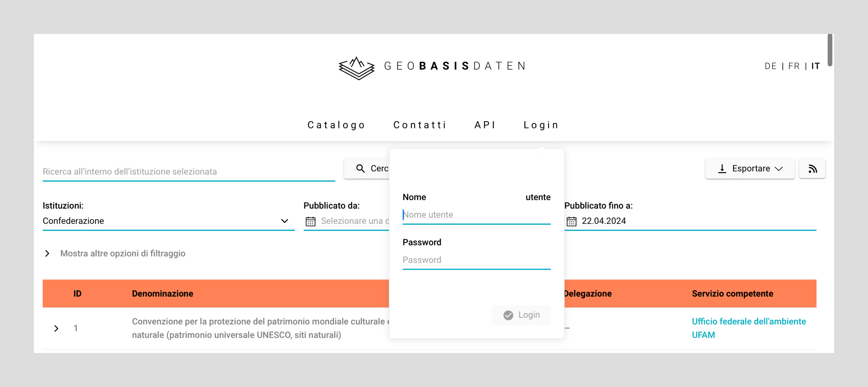Click the page vertical scrollbar thumb
Image resolution: width=868 pixels, height=387 pixels.
click(830, 50)
